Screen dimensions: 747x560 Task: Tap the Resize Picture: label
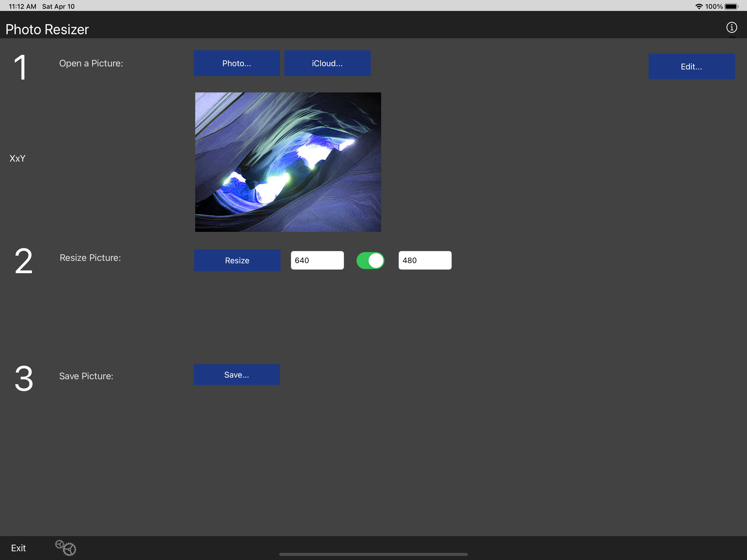point(90,258)
